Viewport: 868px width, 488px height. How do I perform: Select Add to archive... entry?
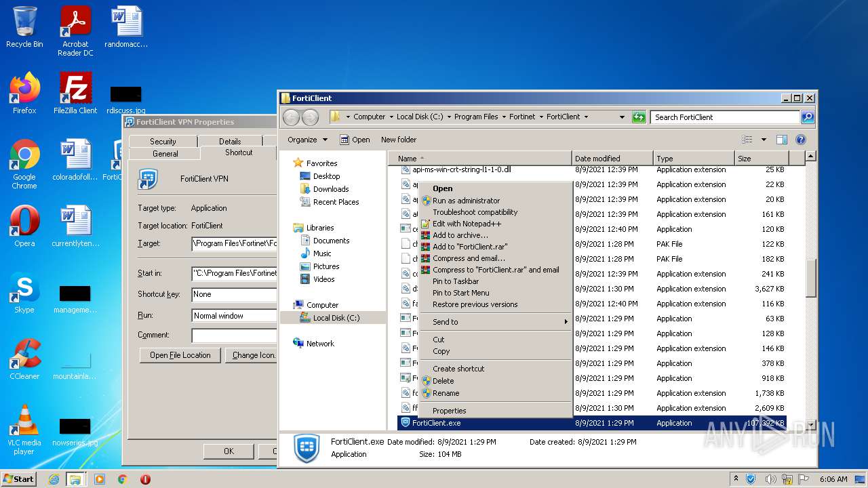pyautogui.click(x=495, y=235)
